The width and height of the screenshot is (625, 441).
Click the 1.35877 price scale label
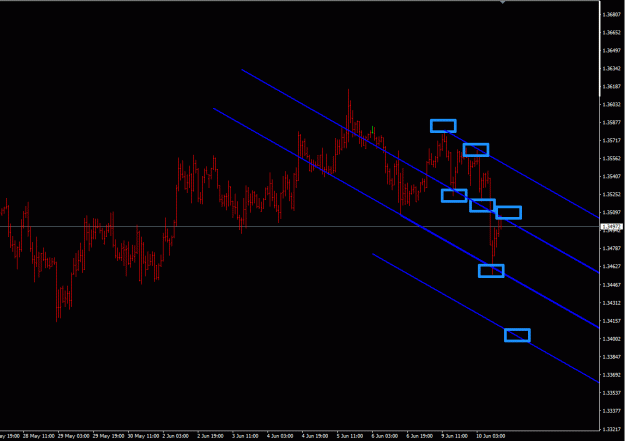(x=612, y=122)
